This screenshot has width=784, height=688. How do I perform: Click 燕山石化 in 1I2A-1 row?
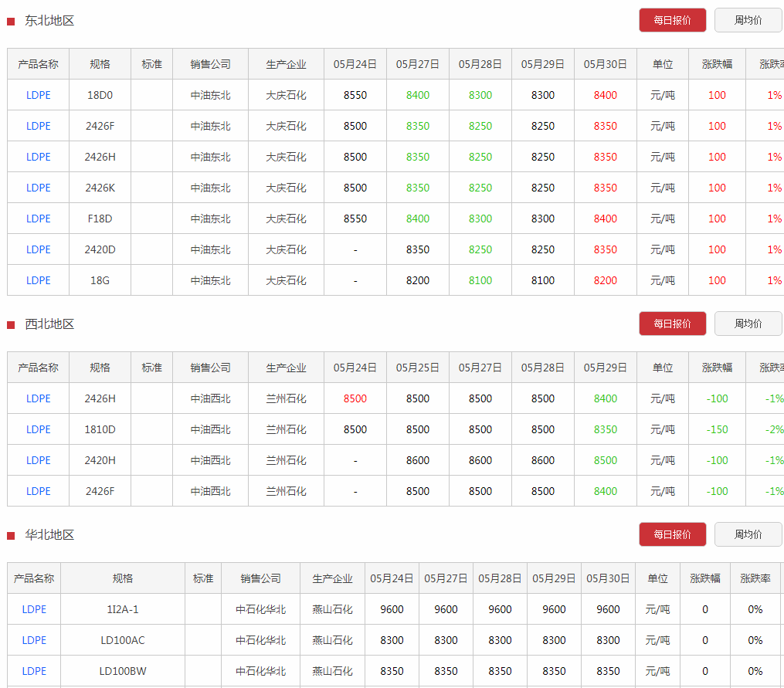click(x=332, y=610)
